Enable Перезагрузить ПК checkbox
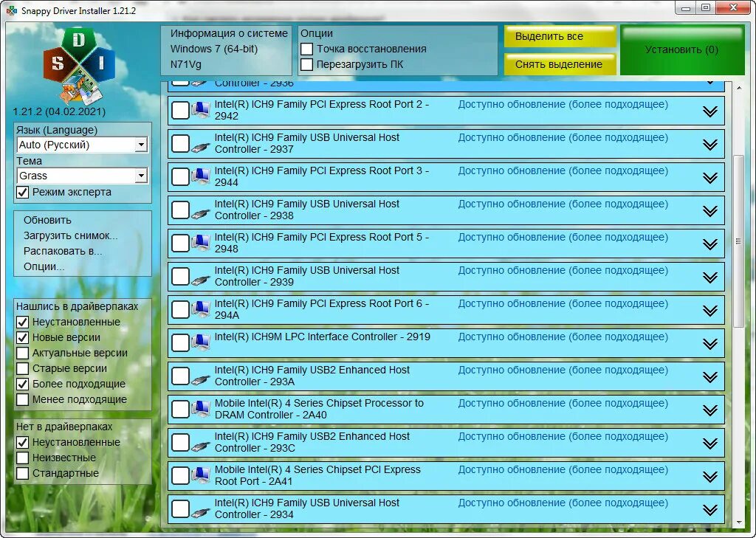This screenshot has height=538, width=756. pyautogui.click(x=306, y=65)
